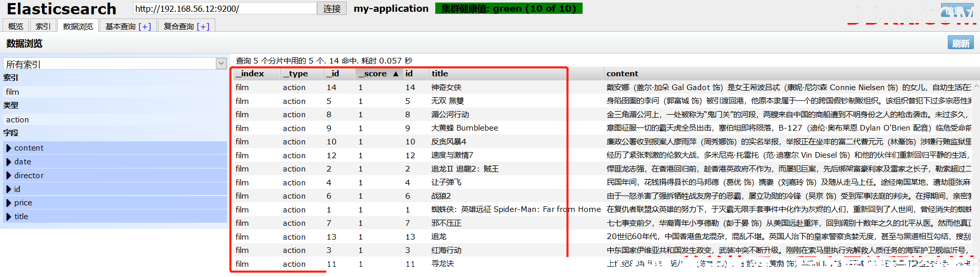Image resolution: width=980 pixels, height=277 pixels.
Task: Toggle _score column sort arrow
Action: [x=395, y=74]
